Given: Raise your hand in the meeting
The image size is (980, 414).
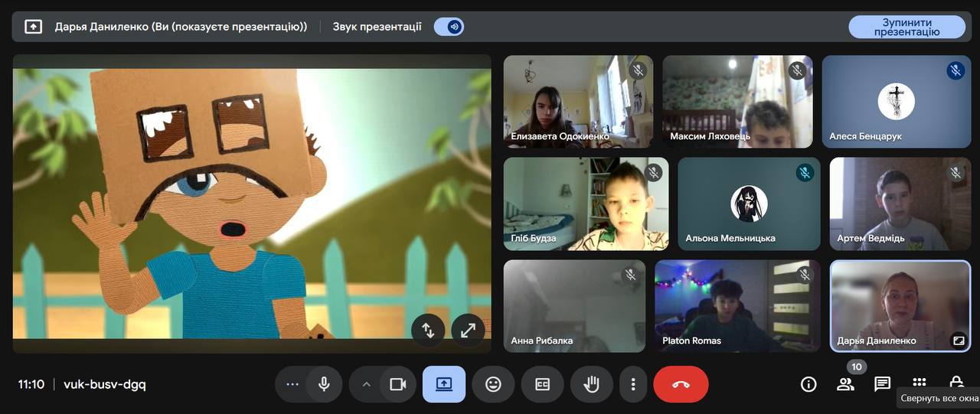Looking at the screenshot, I should [591, 384].
